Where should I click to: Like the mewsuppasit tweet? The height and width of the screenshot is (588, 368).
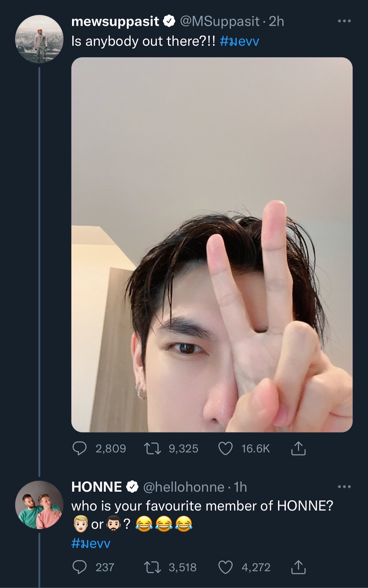[x=225, y=448]
